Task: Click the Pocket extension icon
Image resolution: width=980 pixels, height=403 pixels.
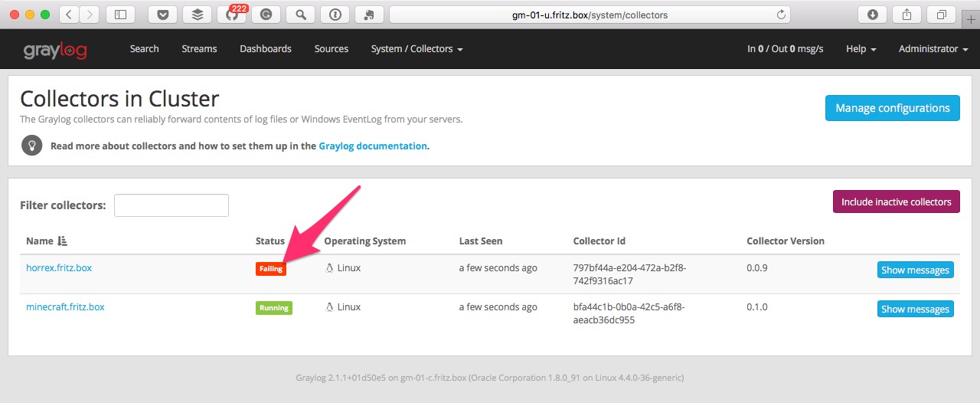Action: point(162,15)
